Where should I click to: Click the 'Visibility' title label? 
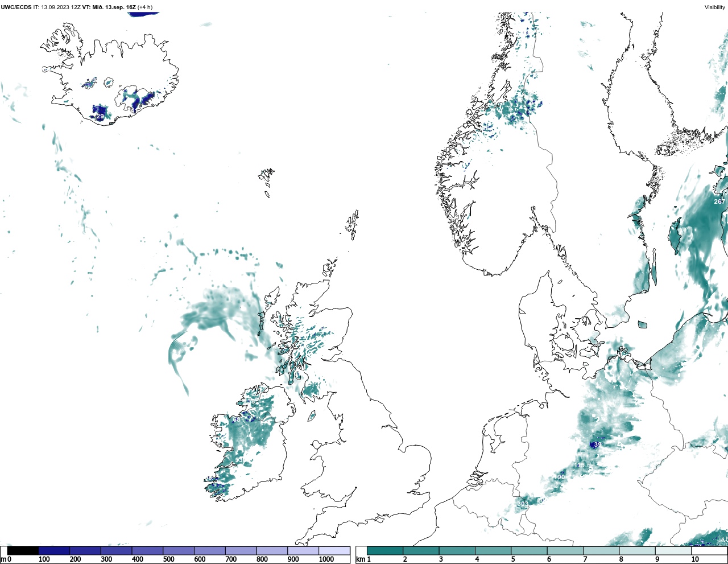click(x=715, y=7)
